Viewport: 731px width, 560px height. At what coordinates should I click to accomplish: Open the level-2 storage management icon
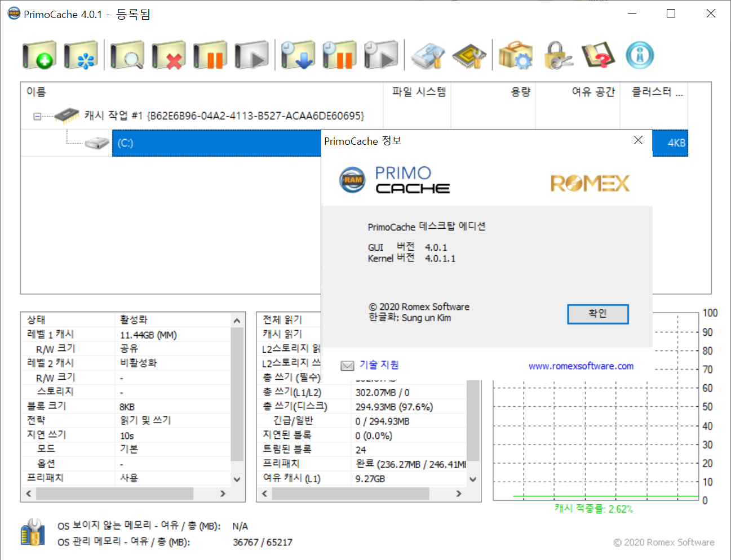(x=428, y=55)
